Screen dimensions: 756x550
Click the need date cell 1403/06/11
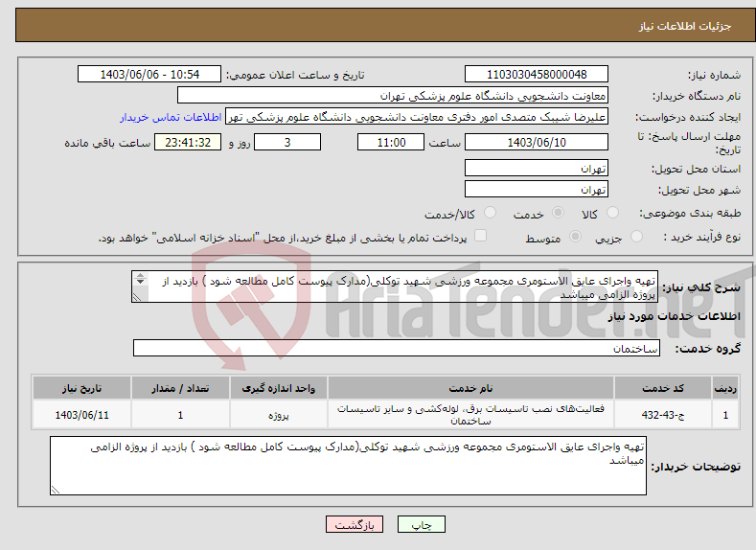[x=82, y=415]
